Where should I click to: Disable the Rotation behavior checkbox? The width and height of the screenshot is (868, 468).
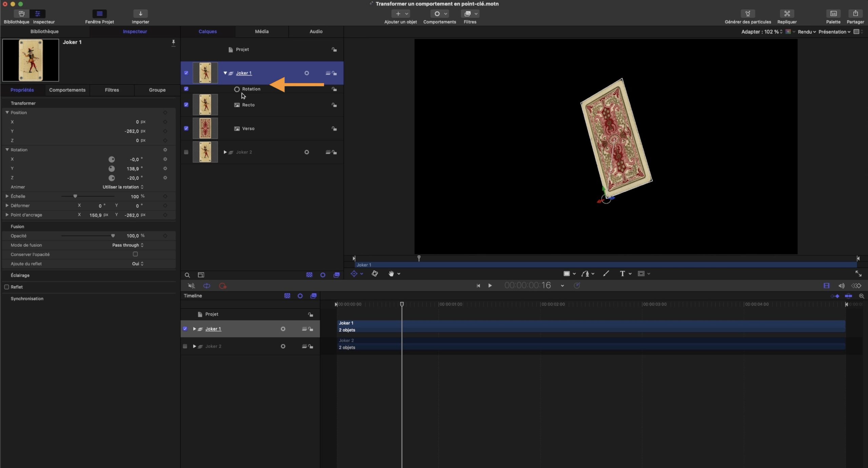coord(186,89)
